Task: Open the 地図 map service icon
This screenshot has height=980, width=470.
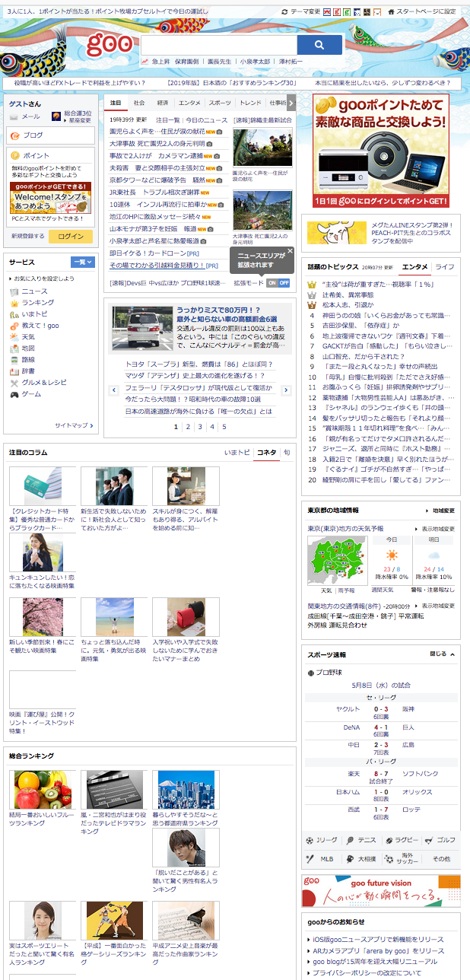Action: click(x=14, y=348)
